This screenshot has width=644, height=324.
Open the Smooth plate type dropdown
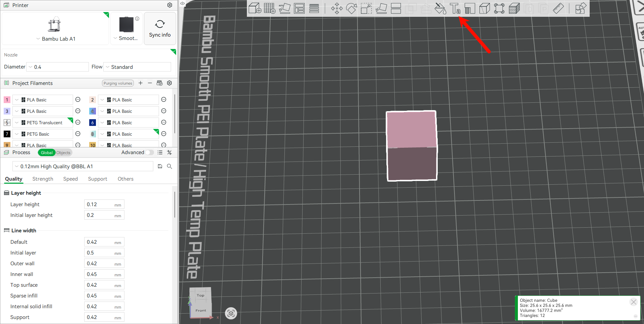tap(126, 38)
